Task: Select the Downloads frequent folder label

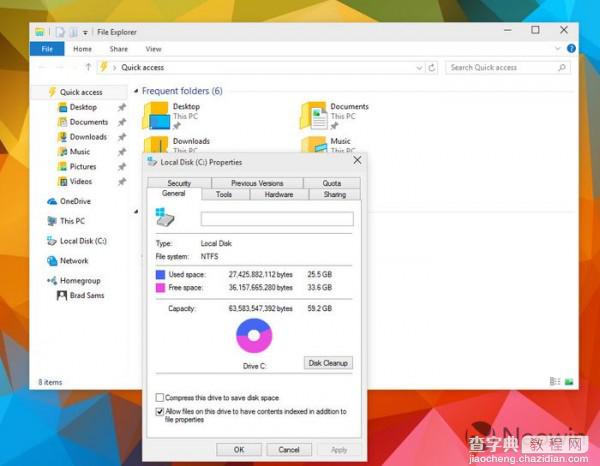Action: pos(191,141)
